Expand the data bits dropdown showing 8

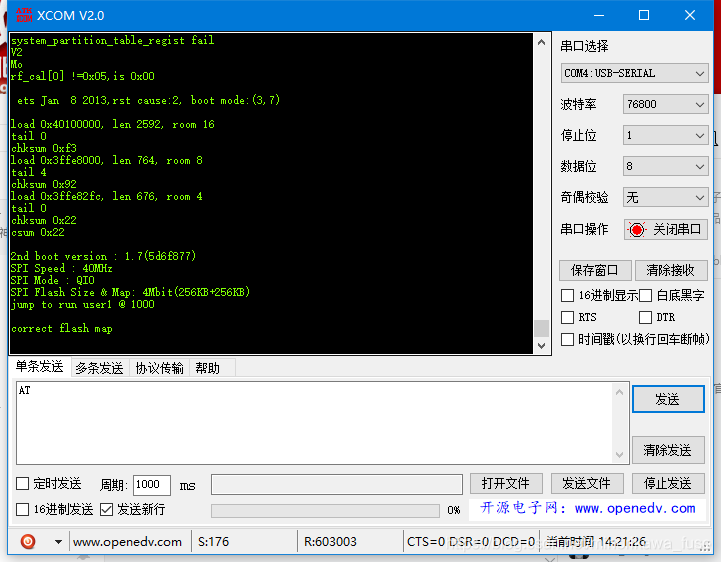tap(665, 166)
